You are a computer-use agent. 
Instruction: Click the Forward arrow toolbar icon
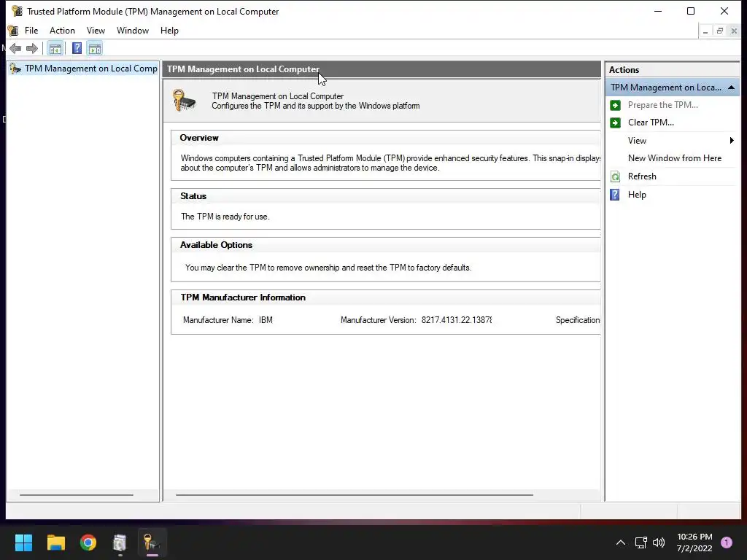[x=32, y=48]
